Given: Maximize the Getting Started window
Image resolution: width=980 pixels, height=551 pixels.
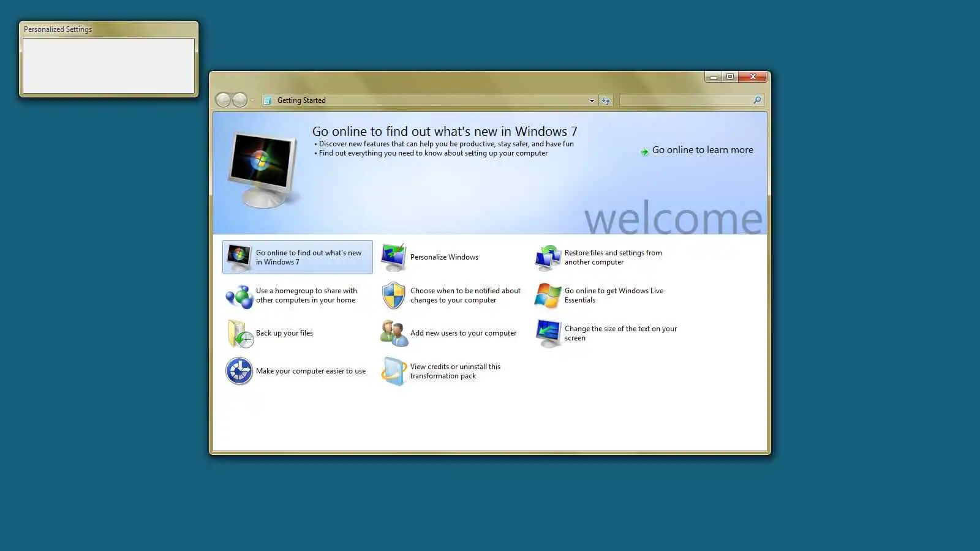Looking at the screenshot, I should 730,77.
